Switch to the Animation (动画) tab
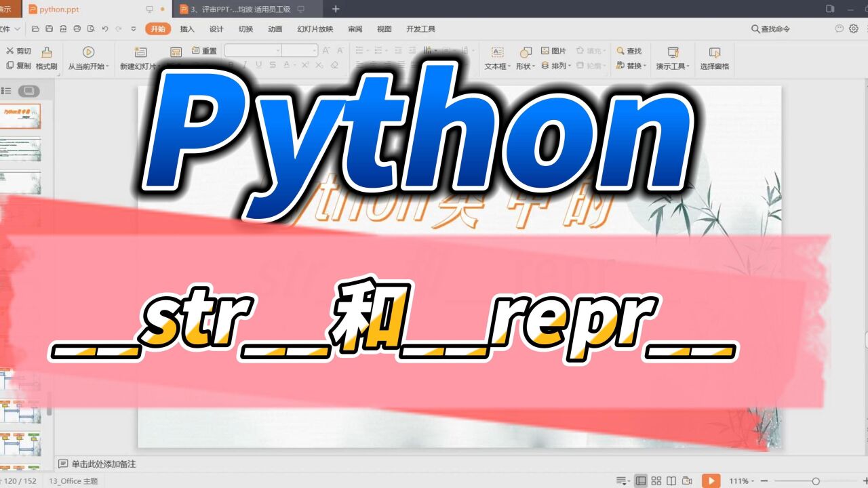The width and height of the screenshot is (868, 488). point(275,29)
